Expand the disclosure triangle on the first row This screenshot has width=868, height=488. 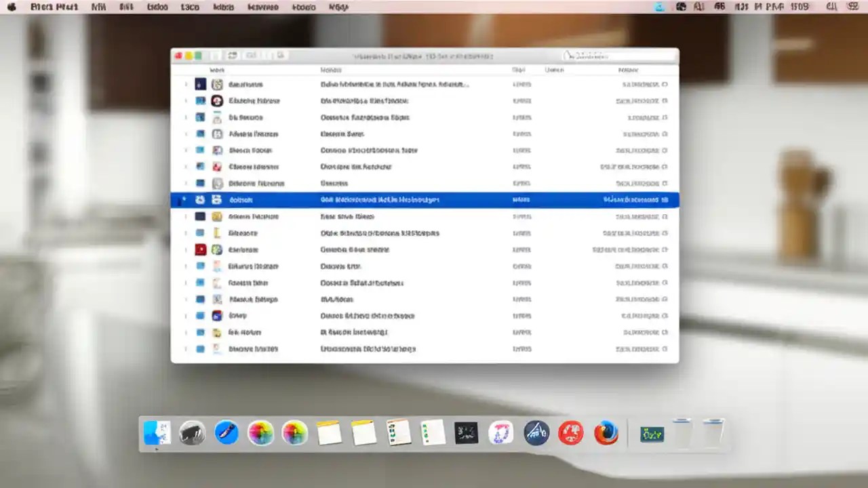tap(186, 84)
